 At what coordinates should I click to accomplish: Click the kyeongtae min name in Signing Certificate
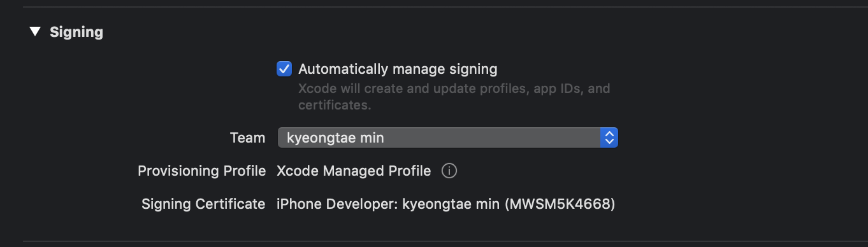450,204
